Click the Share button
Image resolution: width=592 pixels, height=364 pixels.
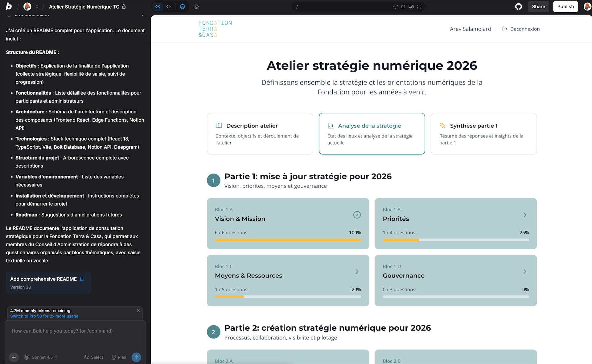coord(538,6)
